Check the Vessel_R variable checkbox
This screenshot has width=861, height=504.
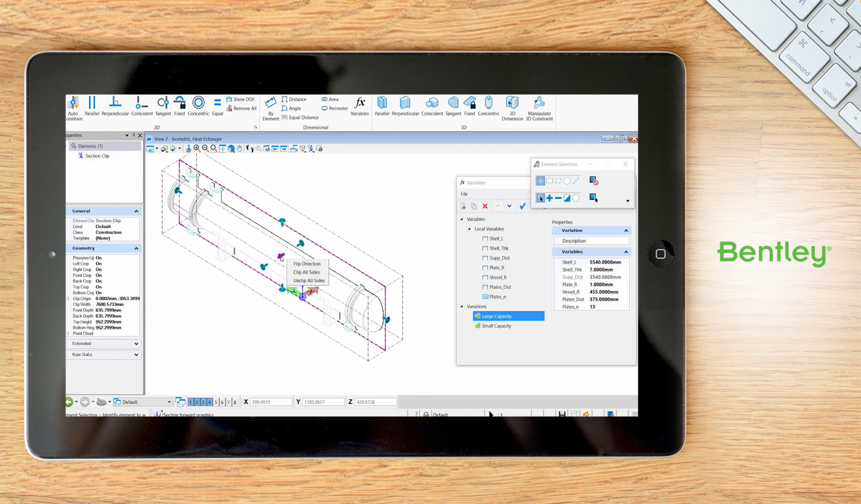485,277
